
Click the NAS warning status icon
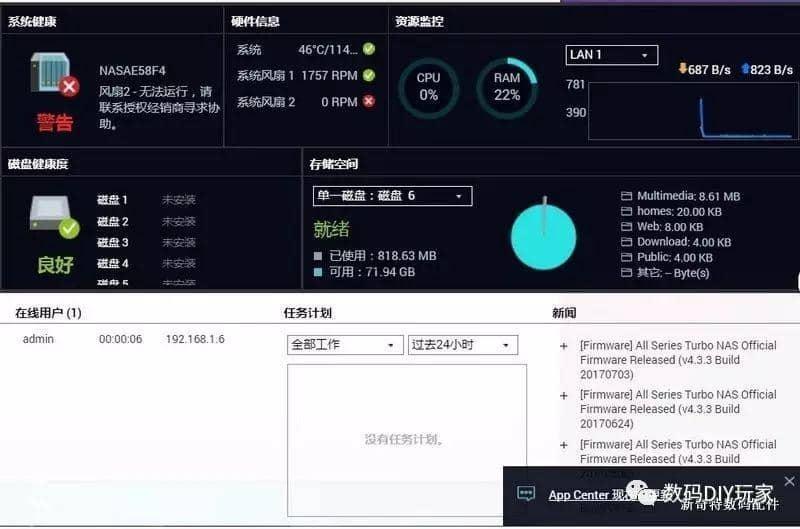[x=54, y=76]
